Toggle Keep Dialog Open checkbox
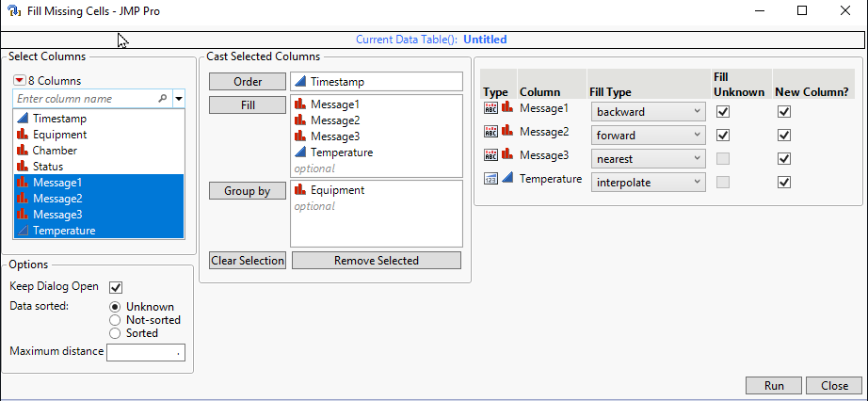The image size is (868, 401). pos(117,287)
